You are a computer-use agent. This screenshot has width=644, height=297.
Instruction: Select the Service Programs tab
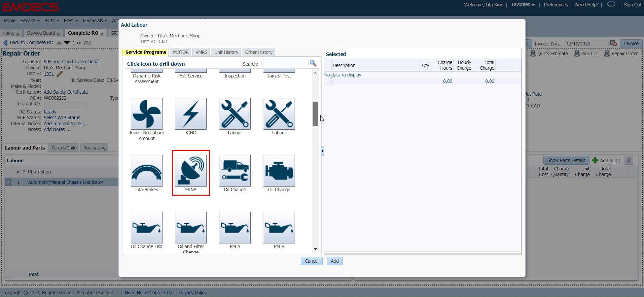(x=146, y=52)
